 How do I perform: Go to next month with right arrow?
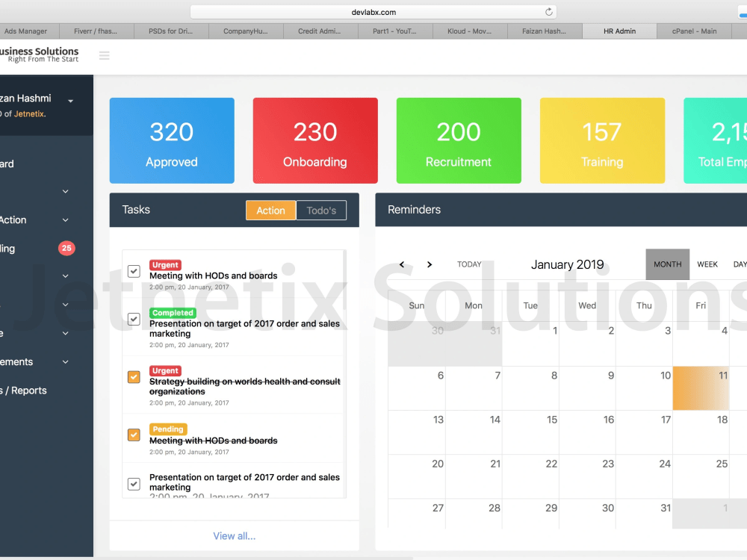430,264
